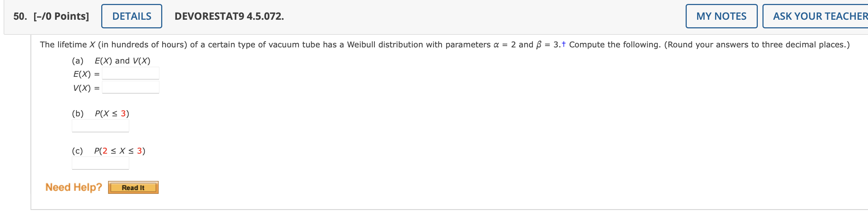The width and height of the screenshot is (868, 224).
Task: Click the V(X) = equation label
Action: point(86,87)
